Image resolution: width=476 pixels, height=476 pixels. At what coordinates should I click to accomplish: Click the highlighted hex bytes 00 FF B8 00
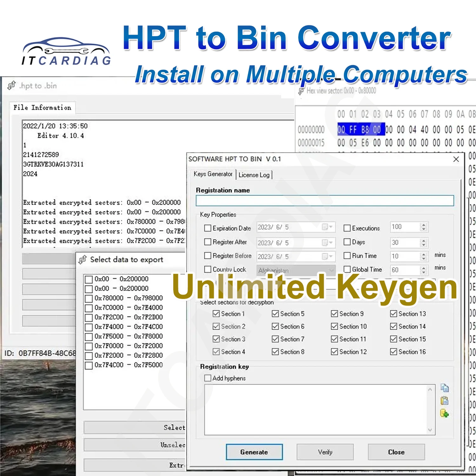[361, 129]
